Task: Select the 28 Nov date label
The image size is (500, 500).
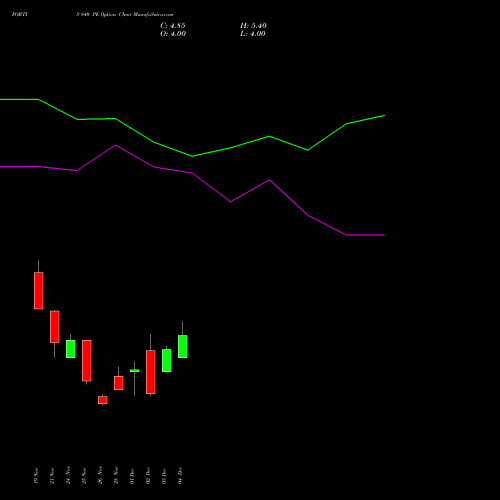Action: click(x=116, y=475)
